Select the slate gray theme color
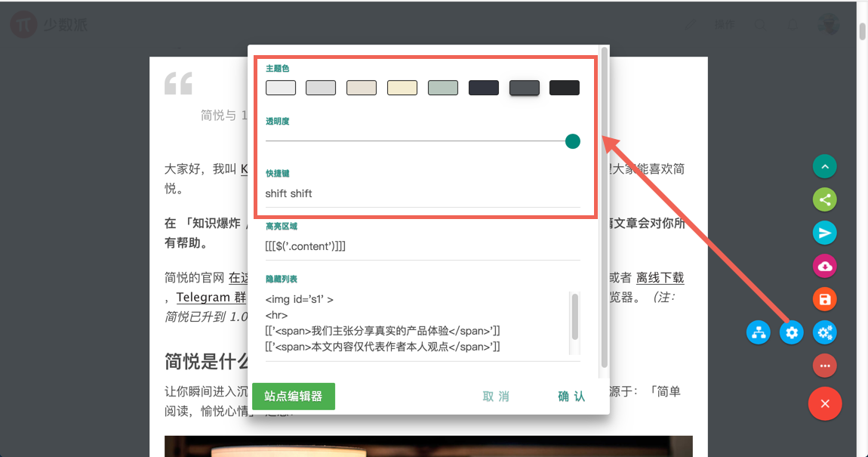Screen dimensions: 868x457 point(525,88)
